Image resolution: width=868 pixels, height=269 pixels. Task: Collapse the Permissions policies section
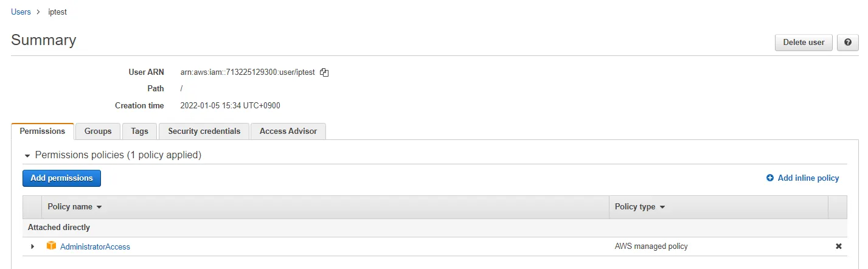click(x=27, y=156)
